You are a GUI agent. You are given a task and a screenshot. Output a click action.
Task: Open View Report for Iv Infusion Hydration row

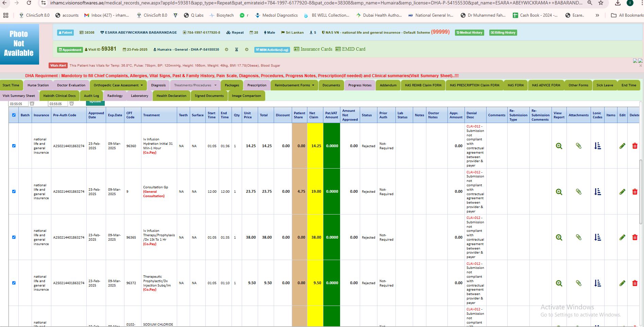point(559,146)
